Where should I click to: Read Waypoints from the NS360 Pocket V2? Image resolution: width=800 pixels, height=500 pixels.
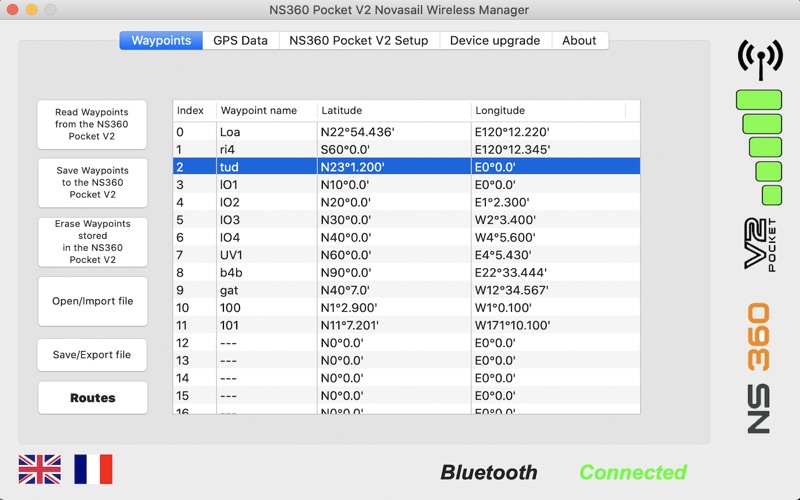[x=92, y=124]
